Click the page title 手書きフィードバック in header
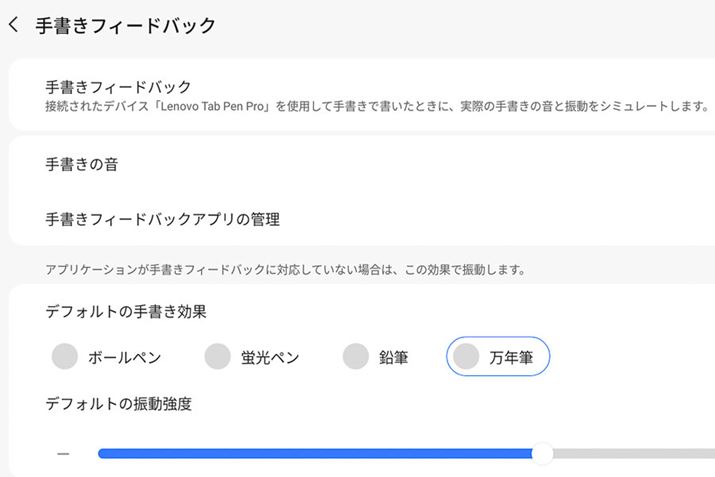The height and width of the screenshot is (477, 715). point(126,26)
